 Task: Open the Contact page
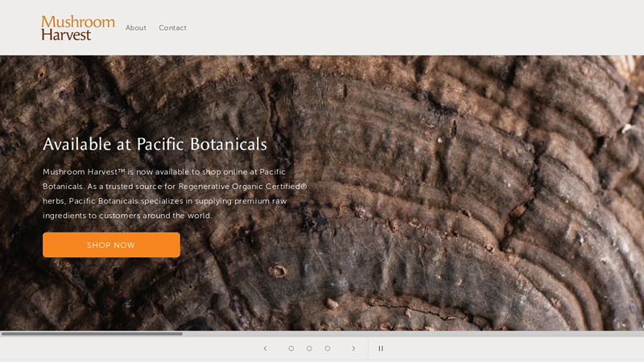click(x=172, y=28)
